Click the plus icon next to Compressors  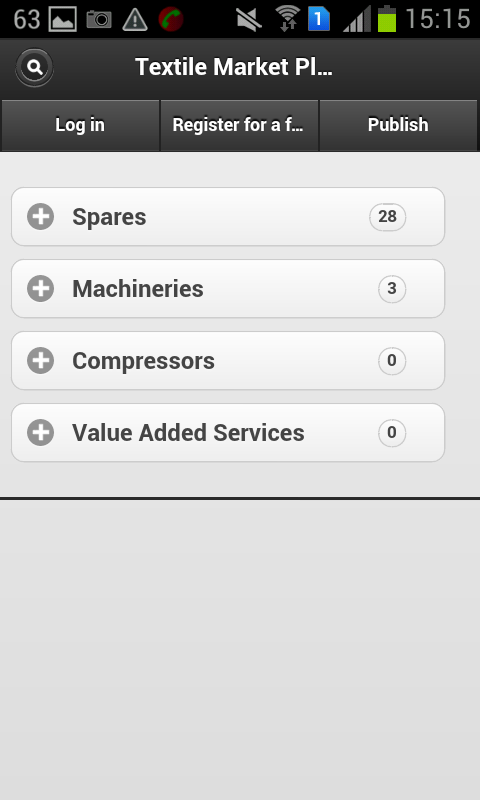(40, 361)
